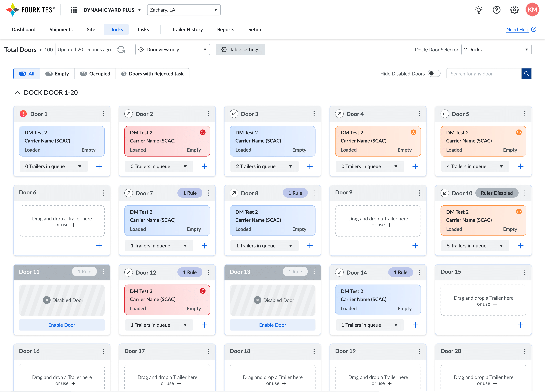Filter by Empty doors
The image size is (545, 392).
tap(57, 74)
